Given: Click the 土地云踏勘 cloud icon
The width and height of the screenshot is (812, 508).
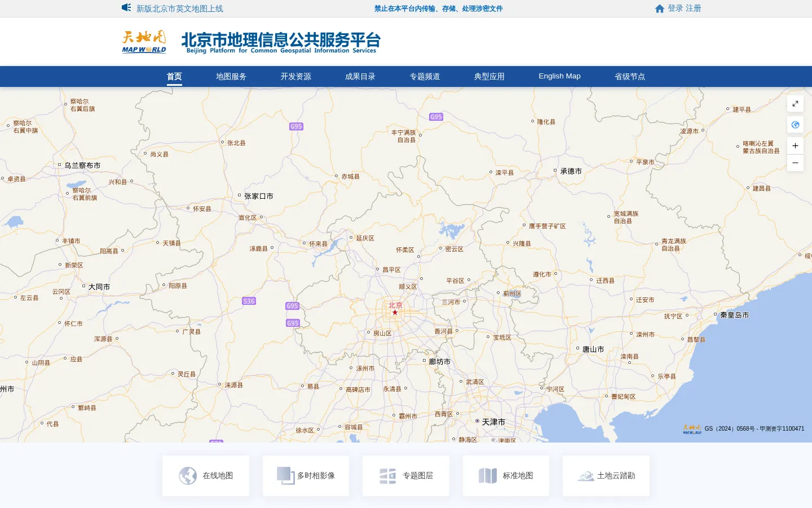Looking at the screenshot, I should pyautogui.click(x=586, y=476).
